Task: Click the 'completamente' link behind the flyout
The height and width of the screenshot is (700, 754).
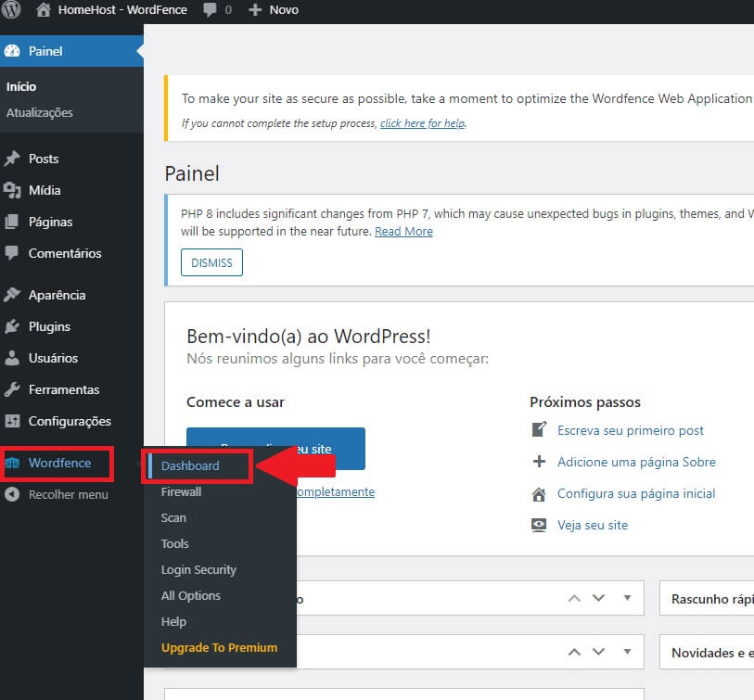Action: [336, 491]
